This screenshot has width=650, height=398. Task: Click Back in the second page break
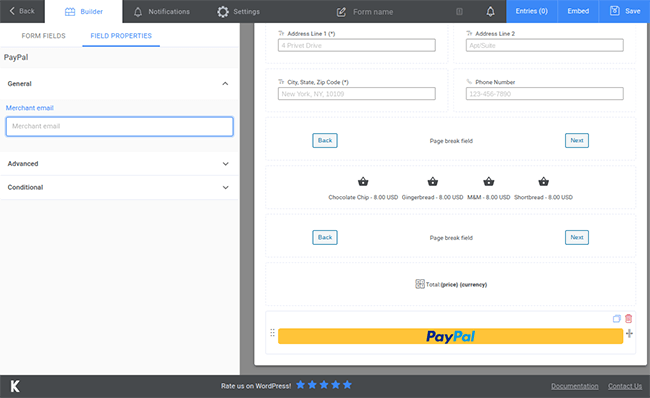(325, 238)
